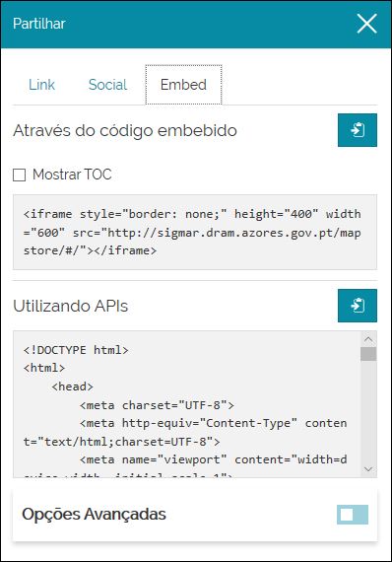
Task: Click the Mostrar TOC label text
Action: [x=72, y=175]
